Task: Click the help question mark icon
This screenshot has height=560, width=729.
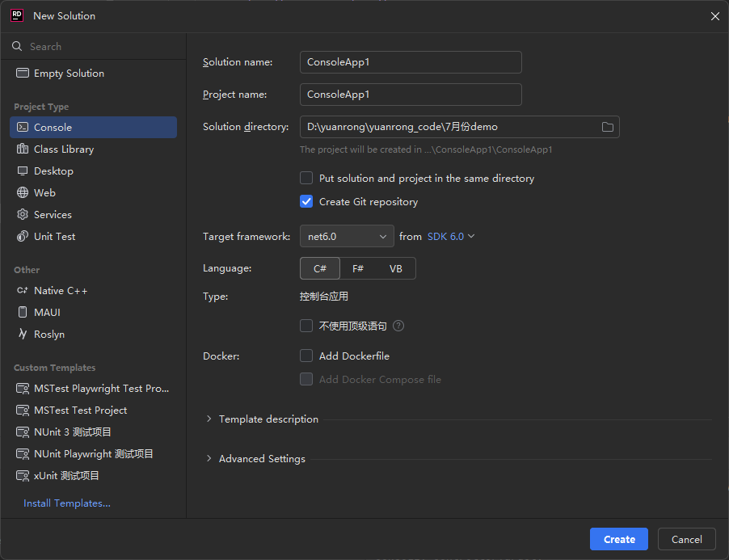Action: [398, 326]
